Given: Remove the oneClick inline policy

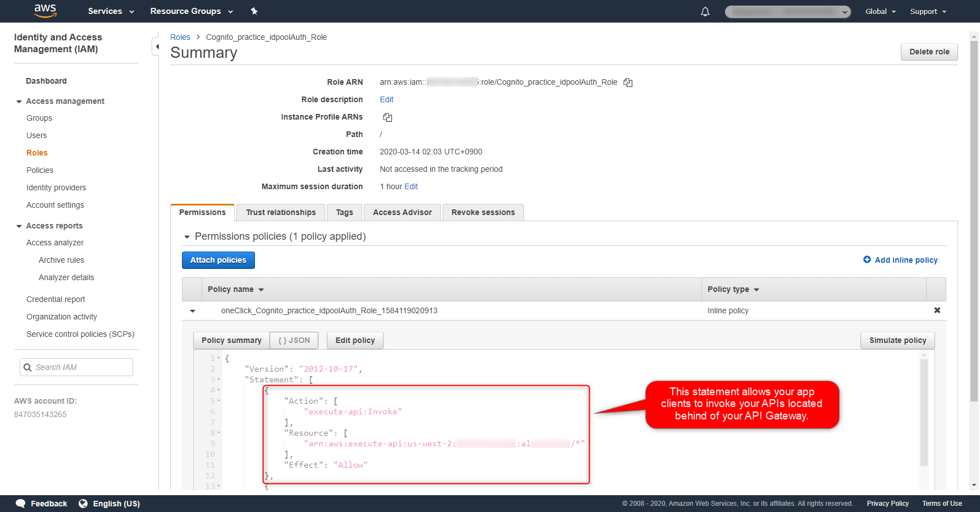Looking at the screenshot, I should click(x=937, y=310).
